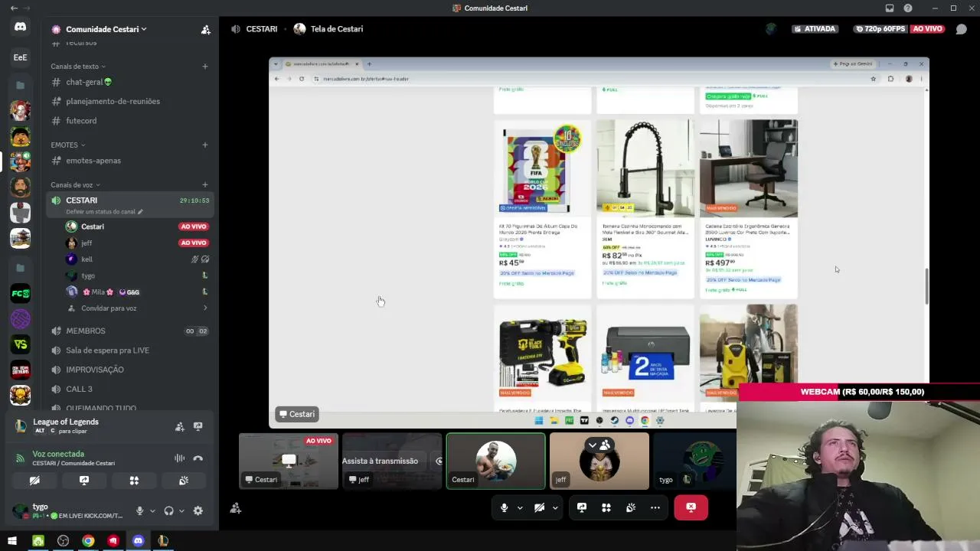Invite people from the call bottom bar

tap(236, 507)
